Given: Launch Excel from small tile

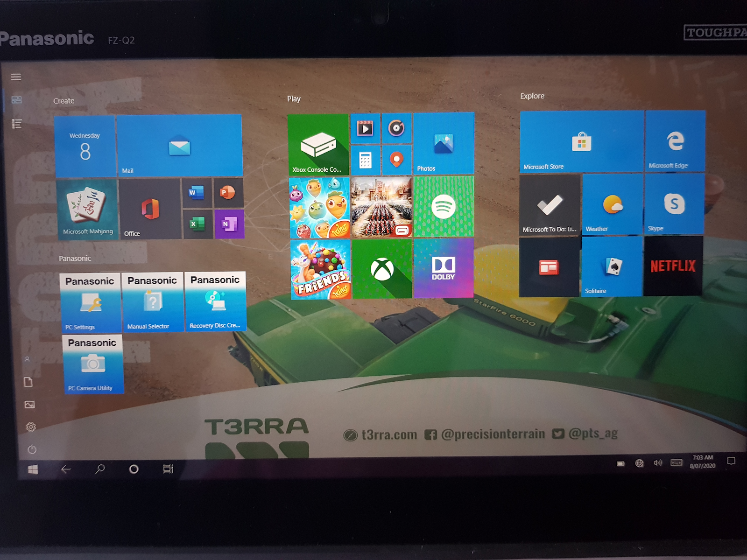Looking at the screenshot, I should [x=197, y=224].
